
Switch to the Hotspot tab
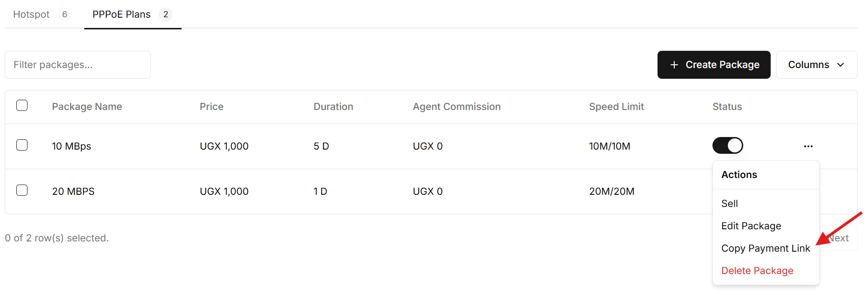pos(31,14)
